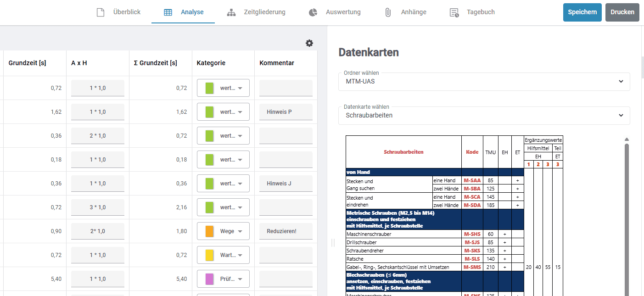Open the Ordner wählen dropdown
This screenshot has height=296, width=644.
pos(484,81)
